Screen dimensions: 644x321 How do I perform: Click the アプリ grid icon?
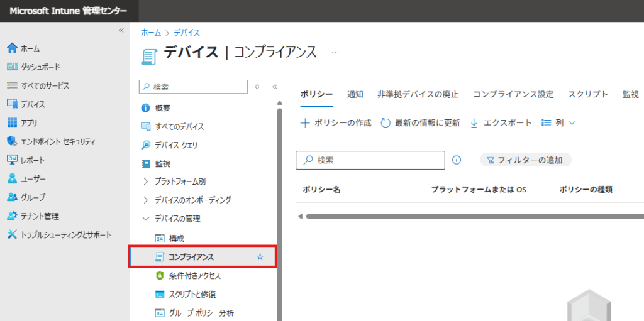tap(13, 122)
